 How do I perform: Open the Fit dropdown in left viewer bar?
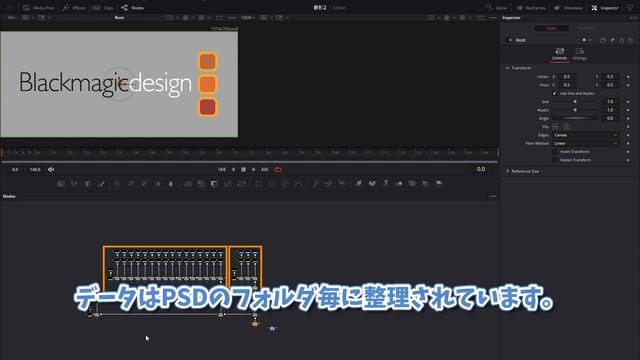pos(12,18)
